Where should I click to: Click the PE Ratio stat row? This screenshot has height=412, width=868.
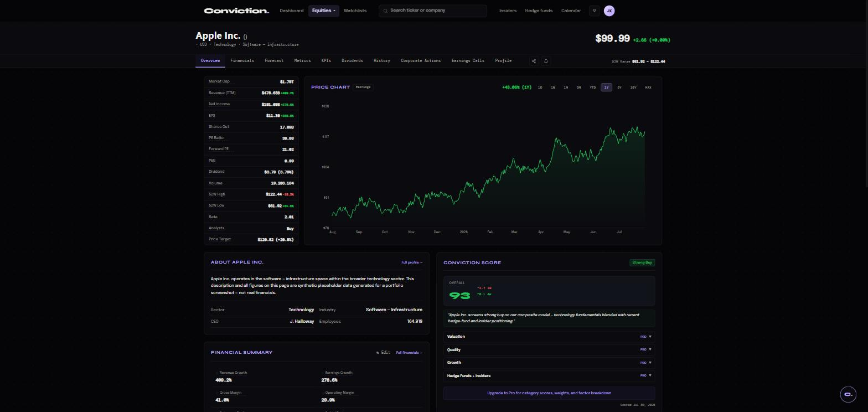pyautogui.click(x=251, y=138)
